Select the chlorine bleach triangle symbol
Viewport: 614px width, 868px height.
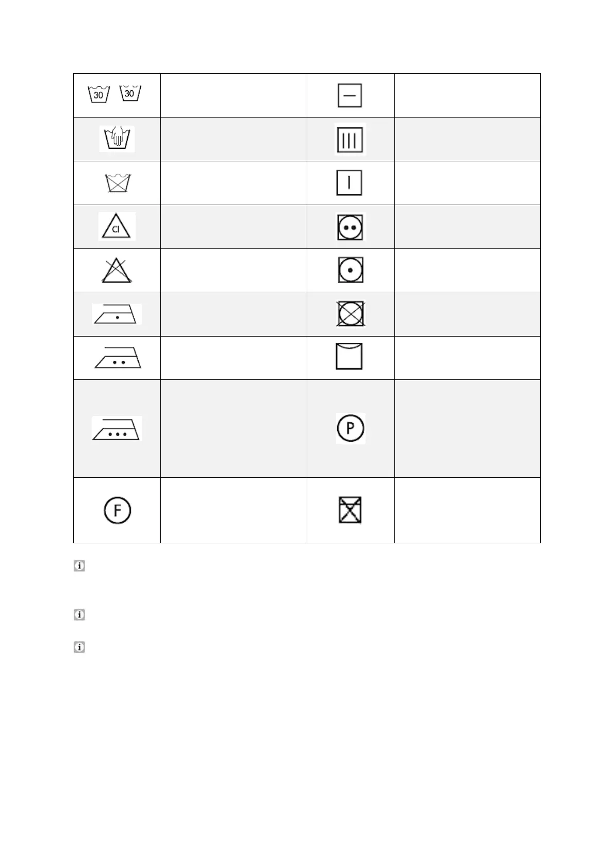(x=117, y=226)
